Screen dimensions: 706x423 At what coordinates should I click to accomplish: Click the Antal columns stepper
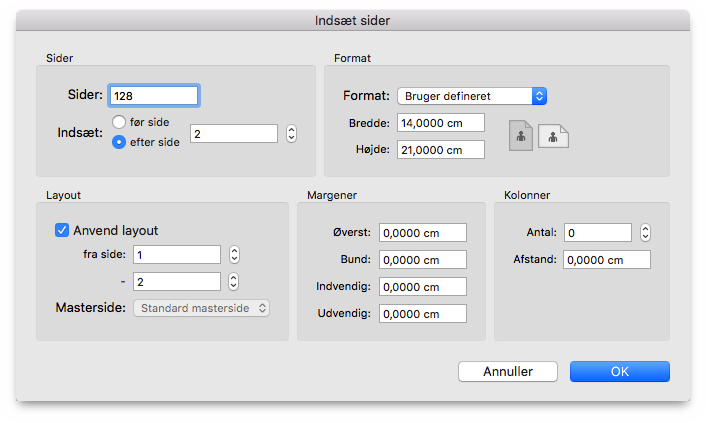[x=645, y=232]
